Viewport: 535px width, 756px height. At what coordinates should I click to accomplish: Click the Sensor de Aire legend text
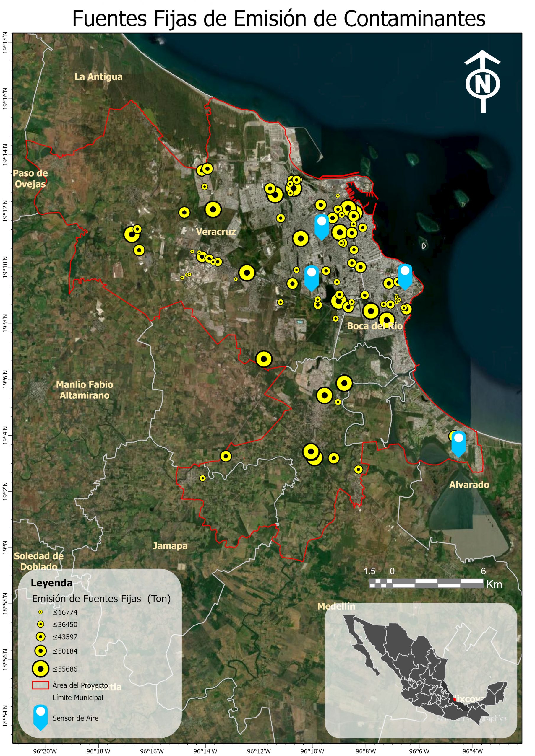pyautogui.click(x=75, y=718)
